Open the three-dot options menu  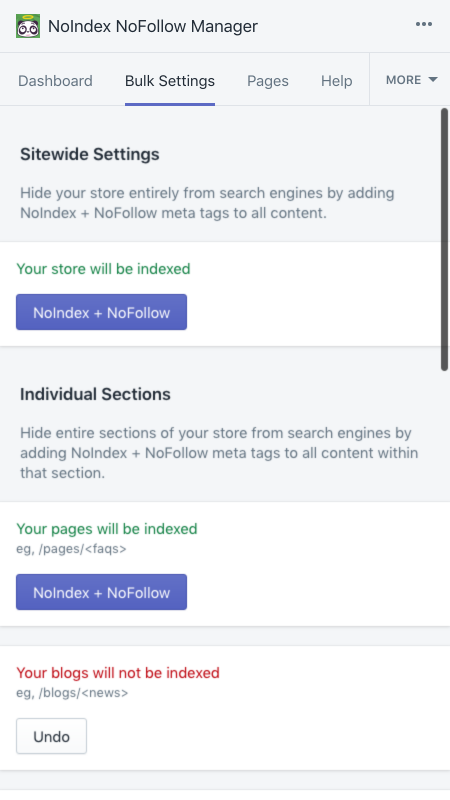point(423,24)
